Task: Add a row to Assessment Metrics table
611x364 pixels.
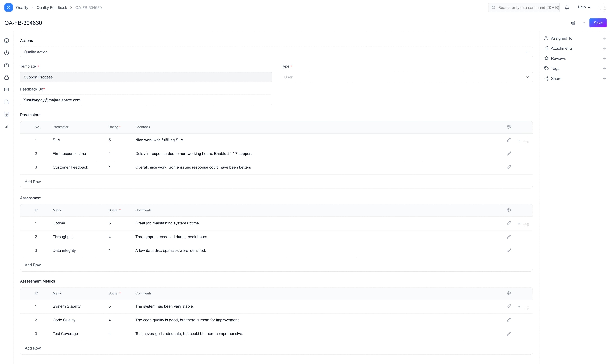Action: [x=33, y=348]
